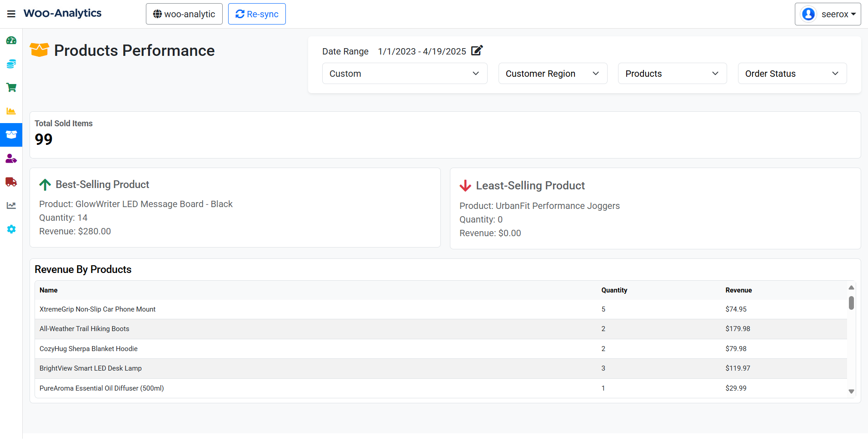The height and width of the screenshot is (446, 868).
Task: Select the Products box icon in sidebar
Action: pos(11,134)
